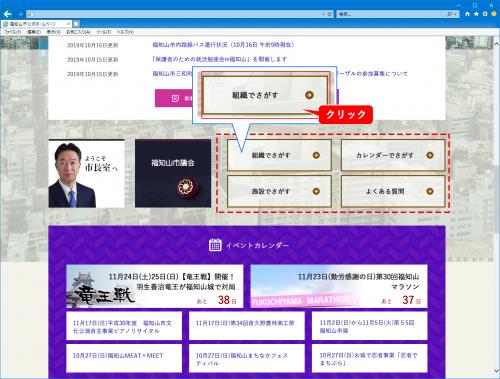Image resolution: width=500 pixels, height=379 pixels.
Task: Open the Favorites star icon
Action: [x=476, y=14]
